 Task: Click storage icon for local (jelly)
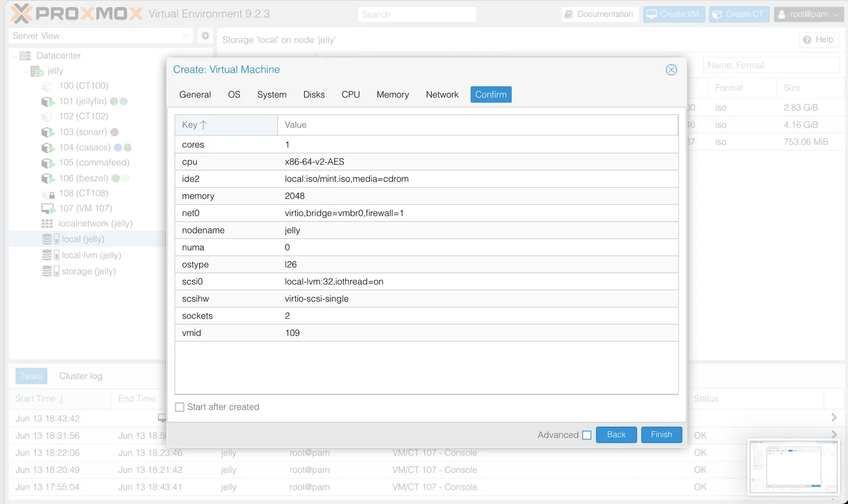50,239
